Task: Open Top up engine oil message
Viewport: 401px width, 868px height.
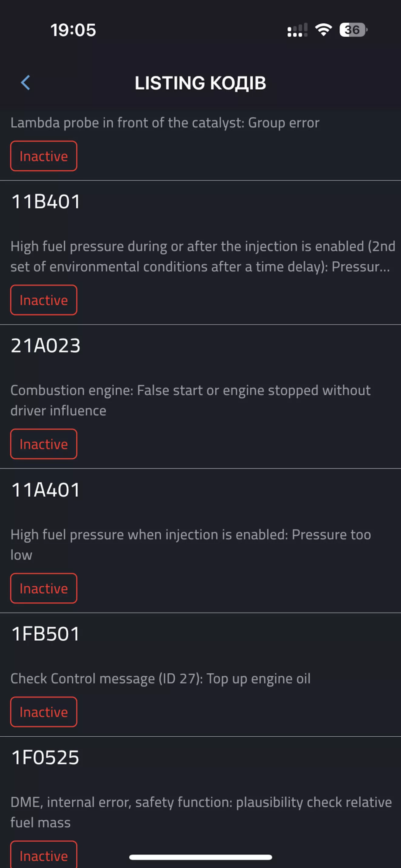Action: click(160, 679)
